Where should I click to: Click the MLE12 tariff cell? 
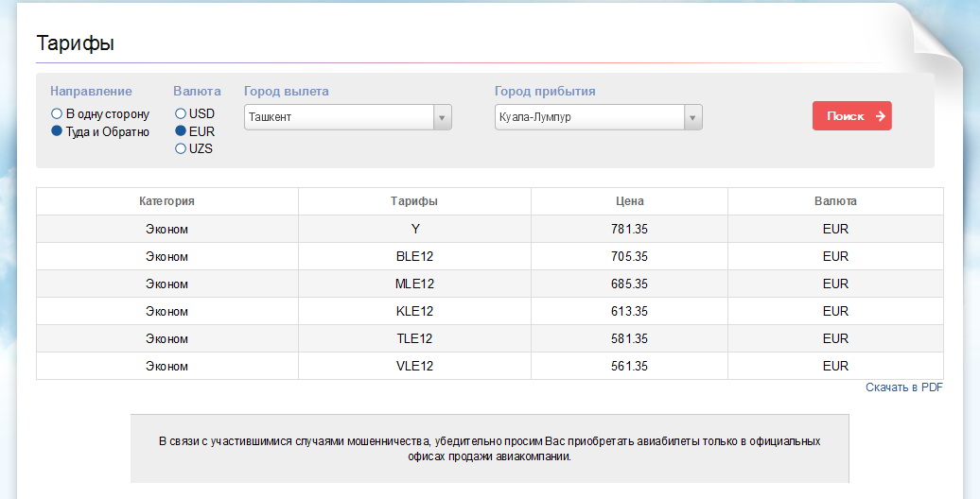pyautogui.click(x=414, y=284)
